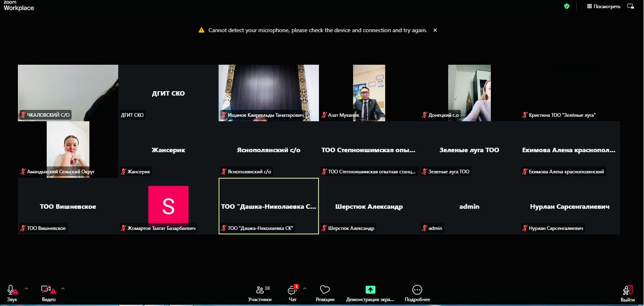Open the Подробнее more options menu
The height and width of the screenshot is (306, 644).
[x=417, y=293]
